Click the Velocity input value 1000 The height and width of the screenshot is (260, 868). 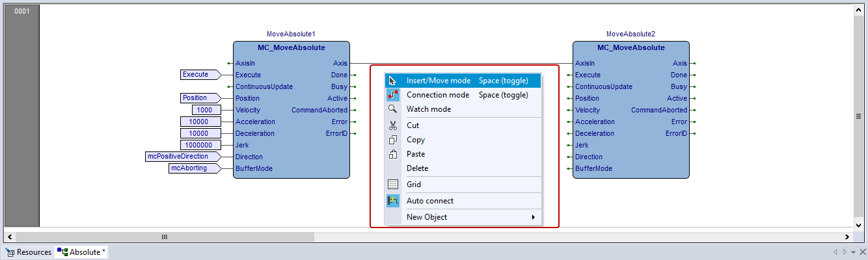pos(206,110)
